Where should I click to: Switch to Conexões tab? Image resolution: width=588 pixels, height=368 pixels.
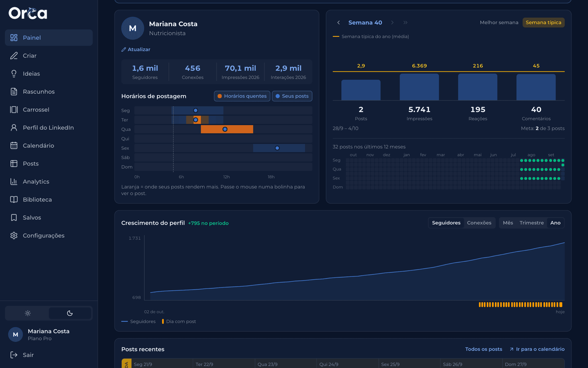[479, 223]
